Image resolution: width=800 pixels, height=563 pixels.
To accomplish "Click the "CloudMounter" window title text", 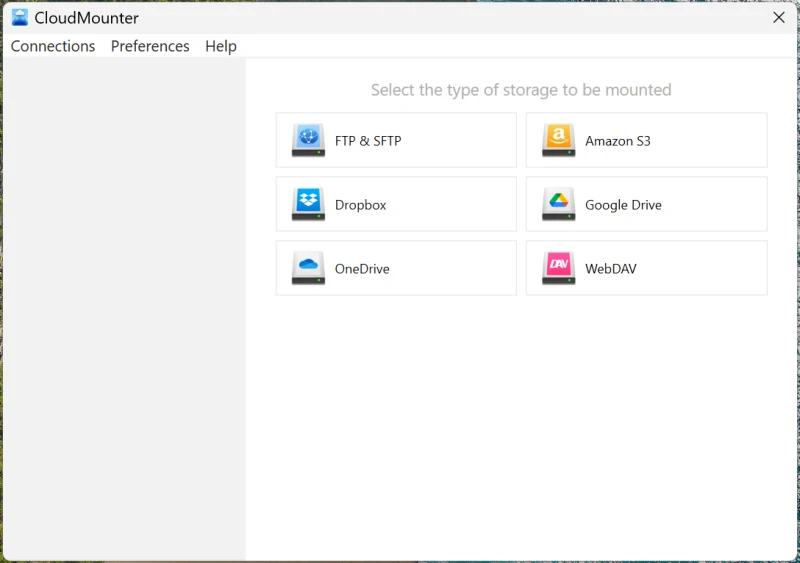I will 87,18.
